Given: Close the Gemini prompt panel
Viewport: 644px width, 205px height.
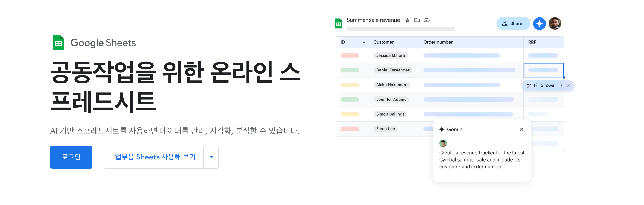Looking at the screenshot, I should tap(521, 129).
